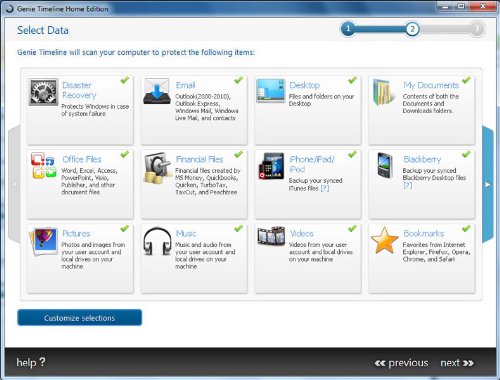Maximize the Genie Timeline window
The image size is (500, 380).
(x=461, y=6)
